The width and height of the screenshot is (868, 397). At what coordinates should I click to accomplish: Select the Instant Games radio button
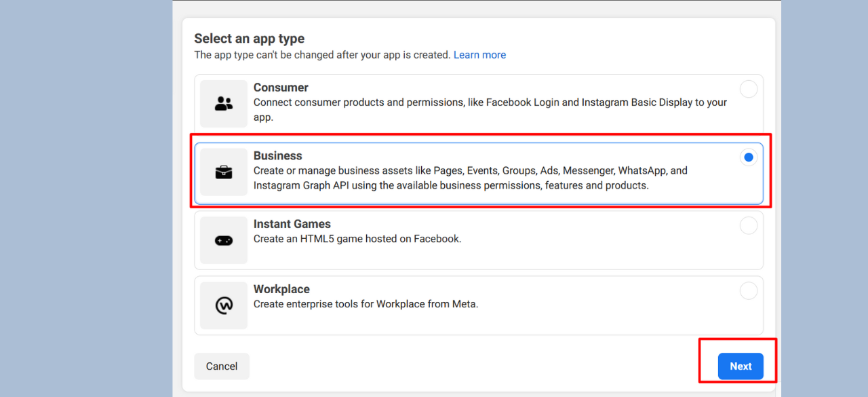749,225
